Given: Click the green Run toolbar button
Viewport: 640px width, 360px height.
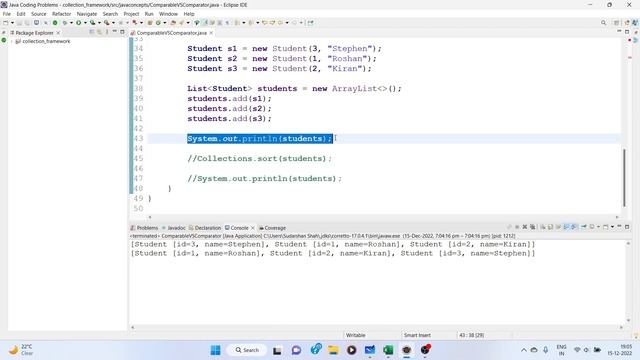Looking at the screenshot, I should tap(78, 23).
